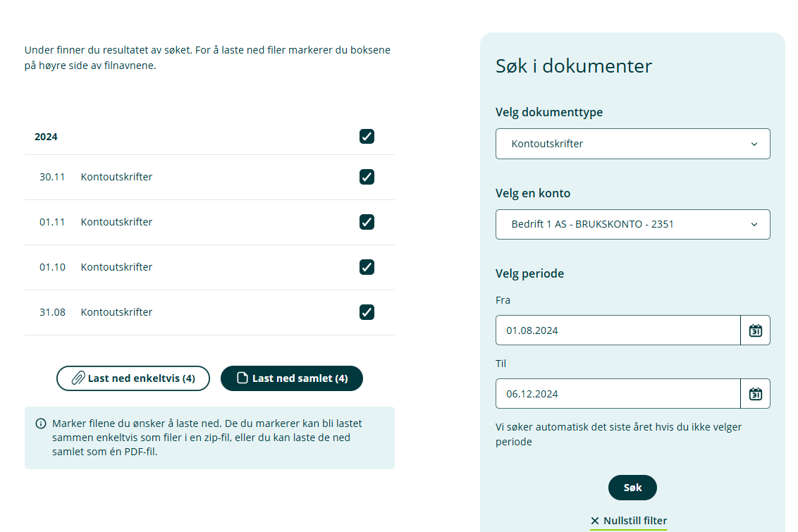Deselect the 31.08 Kontoutskrifter file
Image resolution: width=798 pixels, height=532 pixels.
(367, 312)
